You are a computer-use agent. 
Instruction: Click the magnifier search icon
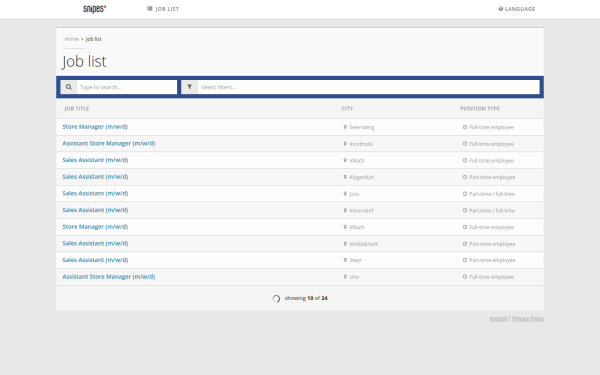click(68, 87)
